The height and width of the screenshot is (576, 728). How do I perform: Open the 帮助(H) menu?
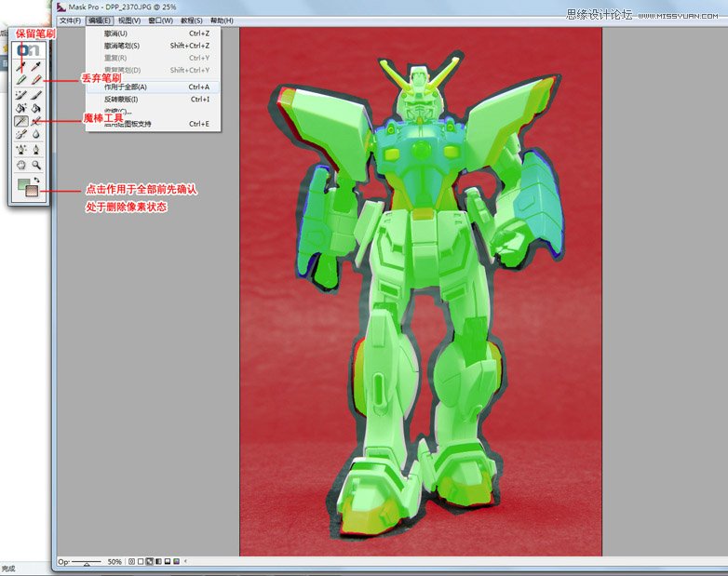click(222, 20)
